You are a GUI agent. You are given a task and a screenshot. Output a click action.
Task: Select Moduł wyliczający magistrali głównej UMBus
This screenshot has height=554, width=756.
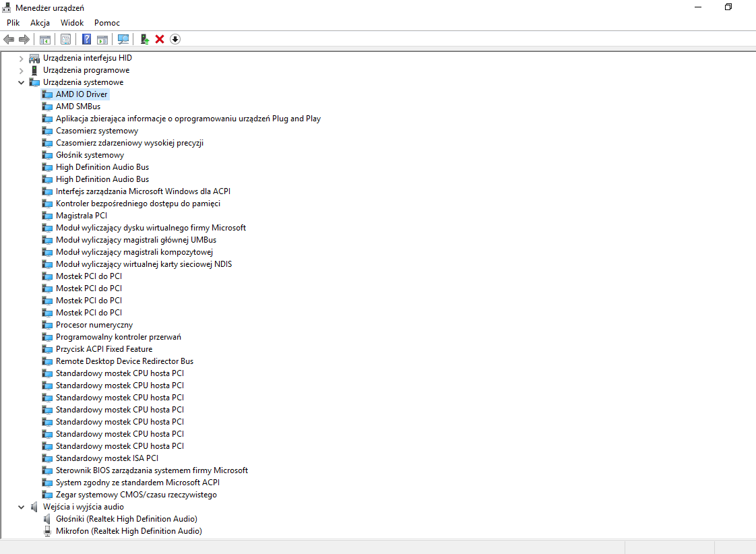click(136, 240)
